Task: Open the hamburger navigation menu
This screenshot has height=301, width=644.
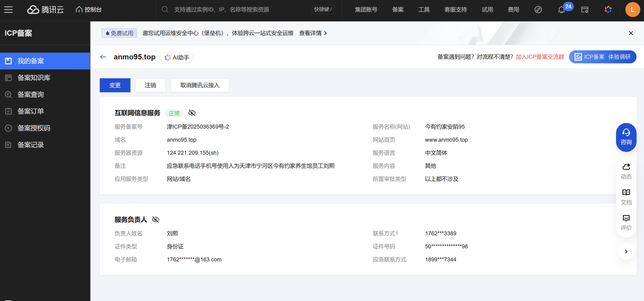Action: (x=8, y=10)
